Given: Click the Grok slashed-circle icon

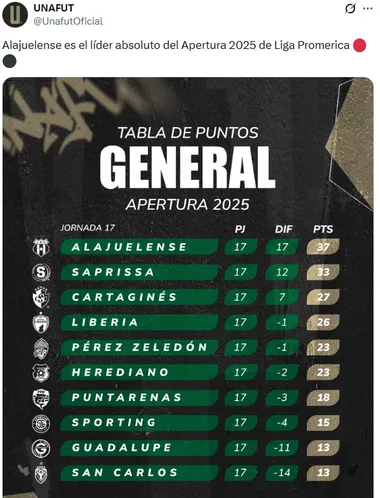Looking at the screenshot, I should 350,9.
